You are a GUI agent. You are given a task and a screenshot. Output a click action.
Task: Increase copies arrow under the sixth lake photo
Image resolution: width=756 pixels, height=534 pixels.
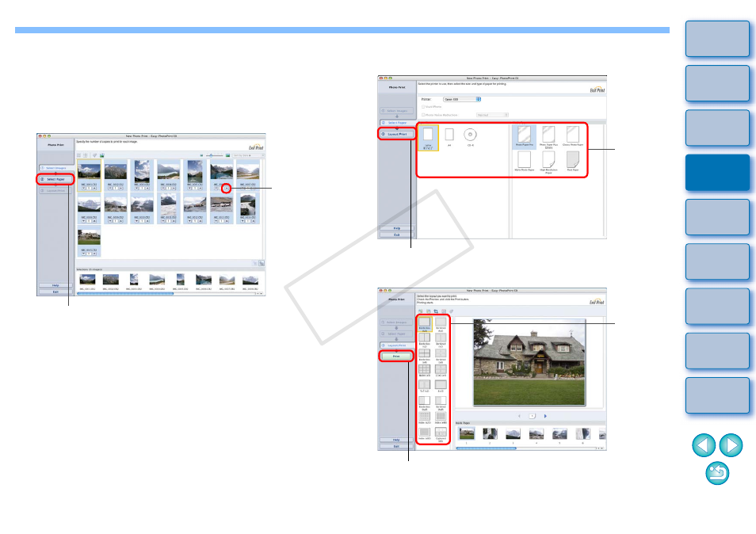[x=226, y=189]
